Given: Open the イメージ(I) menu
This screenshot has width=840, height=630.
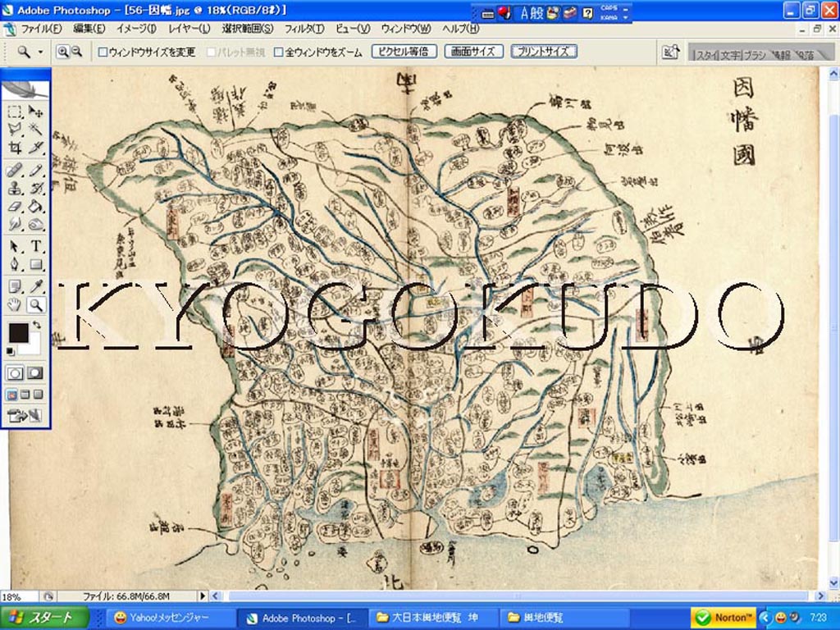Looking at the screenshot, I should (136, 29).
